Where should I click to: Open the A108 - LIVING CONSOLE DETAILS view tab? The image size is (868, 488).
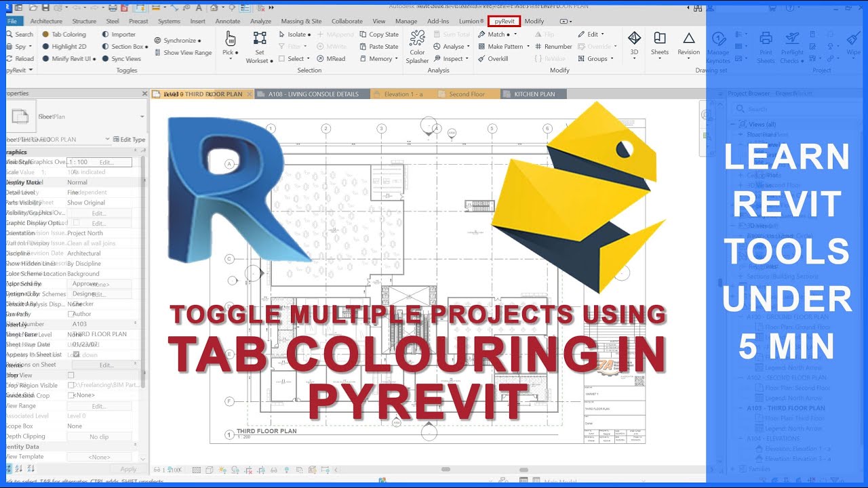pyautogui.click(x=313, y=94)
